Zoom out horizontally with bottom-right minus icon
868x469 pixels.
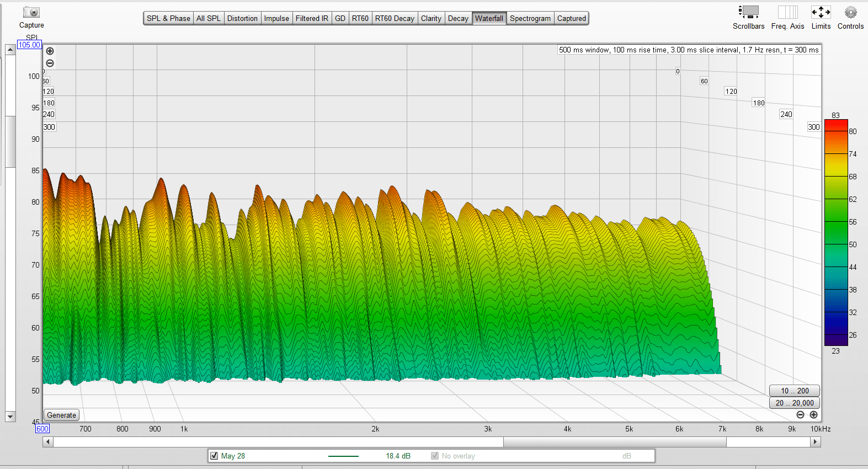pos(800,415)
